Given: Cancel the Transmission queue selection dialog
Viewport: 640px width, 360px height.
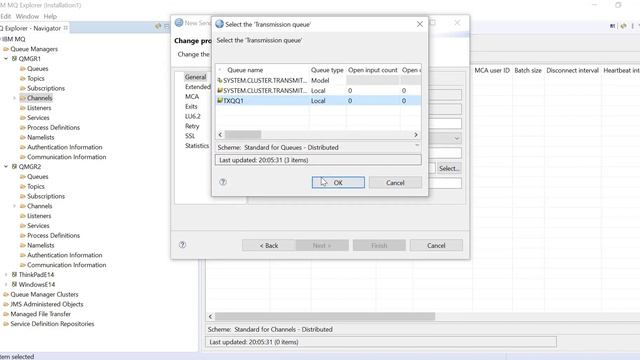Looking at the screenshot, I should tap(395, 182).
